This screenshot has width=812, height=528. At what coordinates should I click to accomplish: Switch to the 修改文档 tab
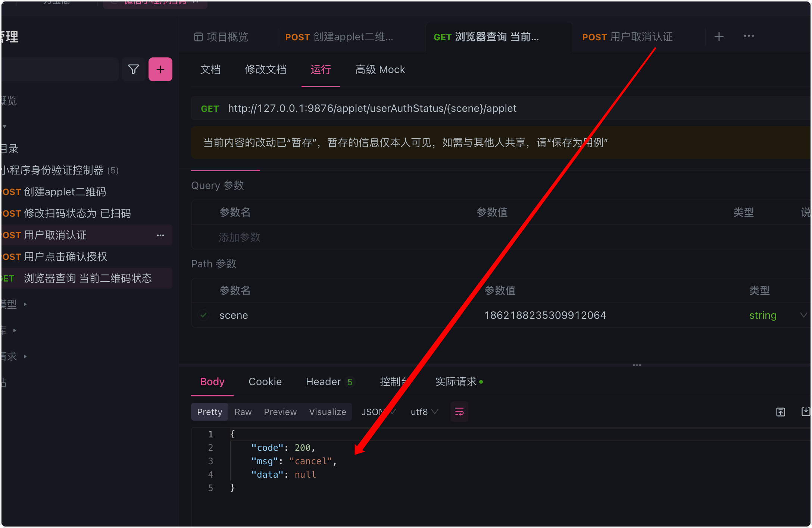[x=265, y=70]
